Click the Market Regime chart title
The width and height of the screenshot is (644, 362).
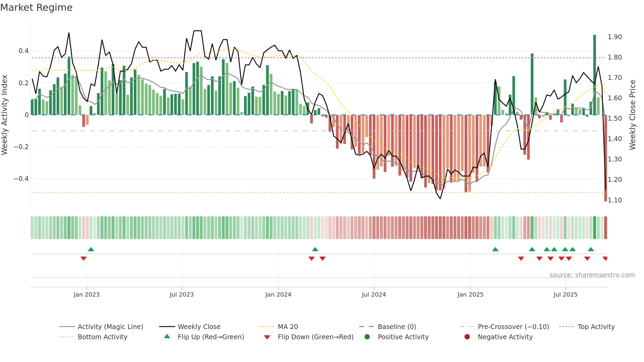click(x=36, y=8)
